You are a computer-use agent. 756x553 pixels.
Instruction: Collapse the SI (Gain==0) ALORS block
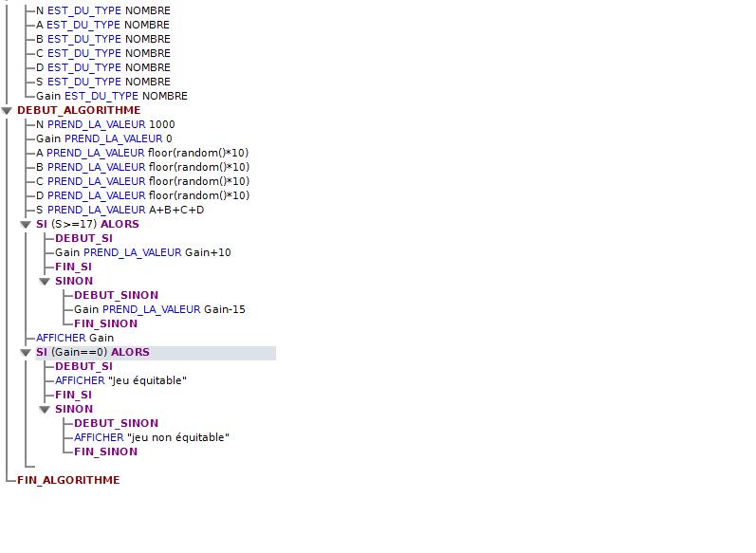pos(26,353)
